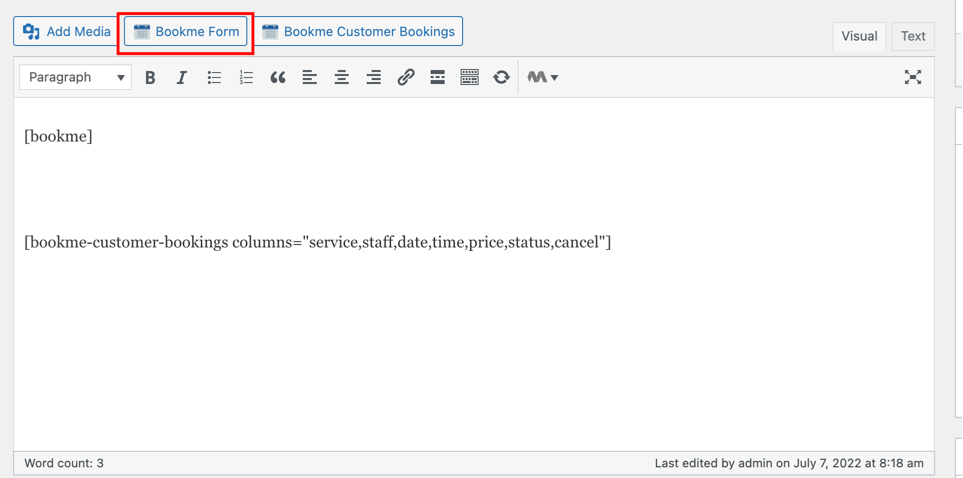Insert a bulleted list
The width and height of the screenshot is (963, 478).
[x=214, y=77]
